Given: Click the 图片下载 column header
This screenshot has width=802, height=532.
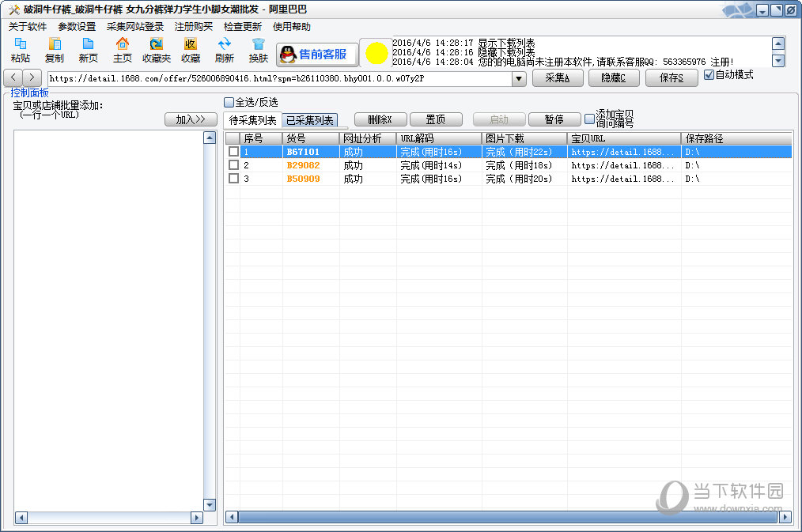Looking at the screenshot, I should click(x=524, y=138).
